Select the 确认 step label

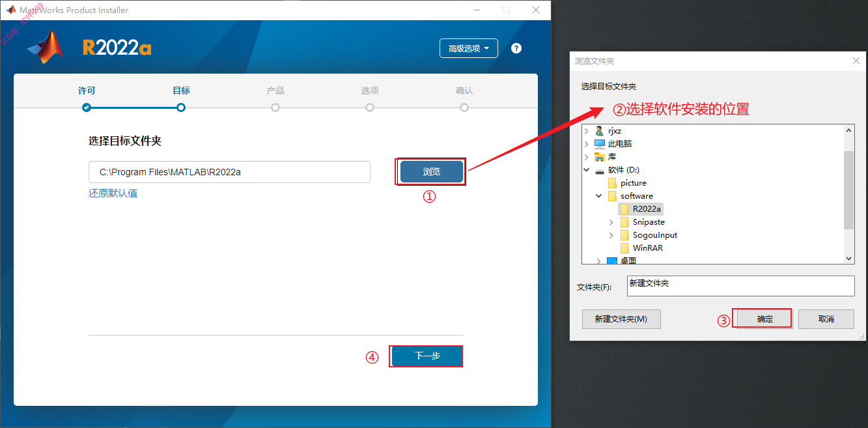(x=464, y=91)
